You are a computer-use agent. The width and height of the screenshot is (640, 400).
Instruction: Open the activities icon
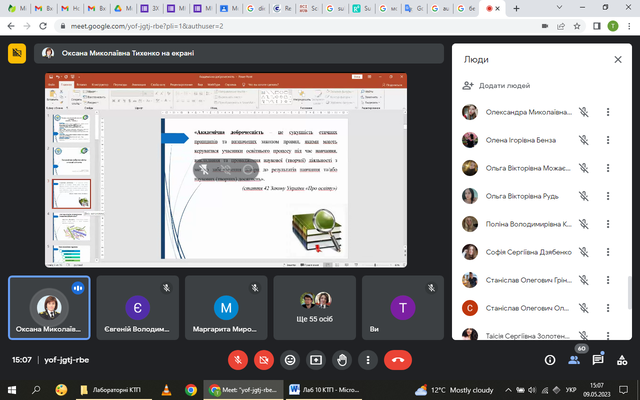pos(622,358)
